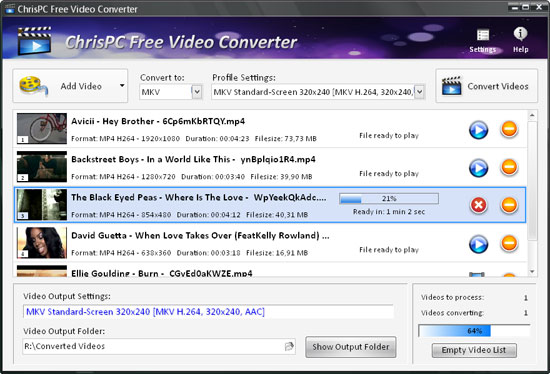550x375 pixels.
Task: Play the Avicii Hey Brother video
Action: pos(478,130)
